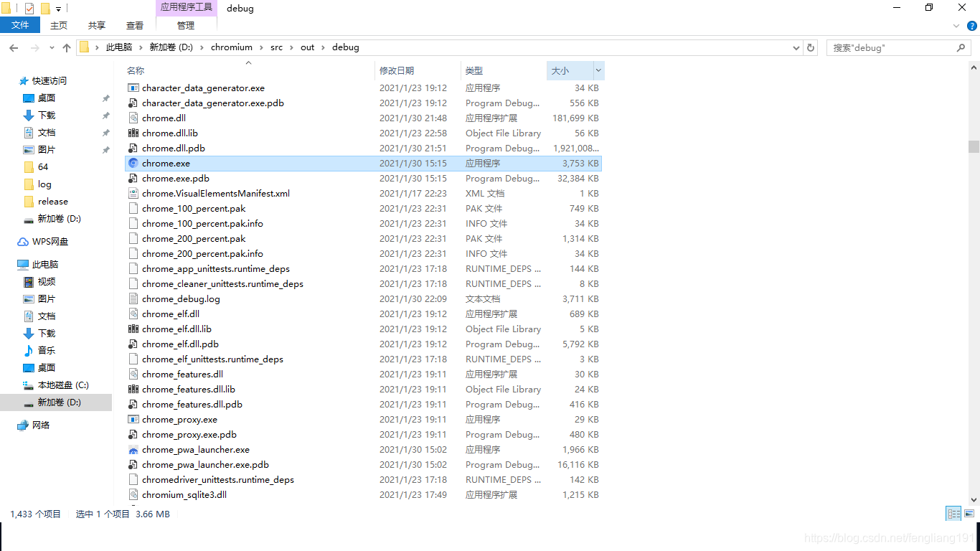
Task: Expand the ribbon with the chevron
Action: pyautogui.click(x=956, y=25)
